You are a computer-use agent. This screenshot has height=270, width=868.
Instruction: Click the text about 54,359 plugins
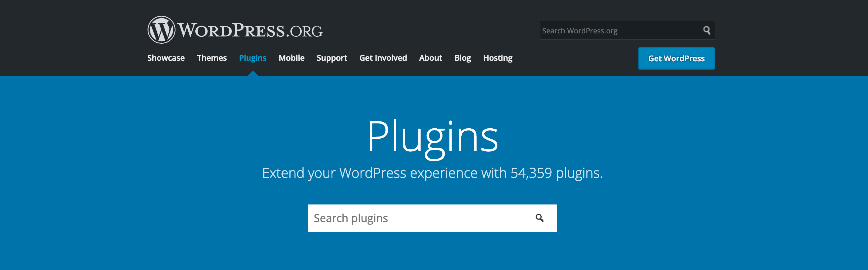[432, 173]
